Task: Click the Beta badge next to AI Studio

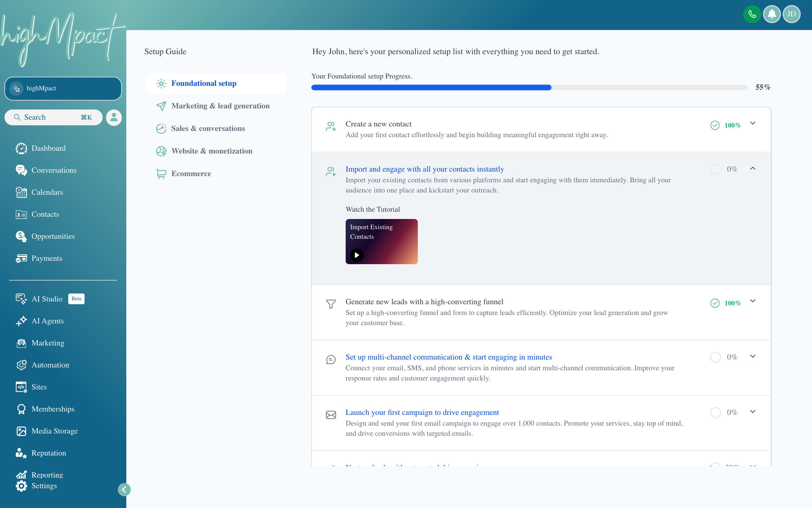Action: (x=76, y=299)
